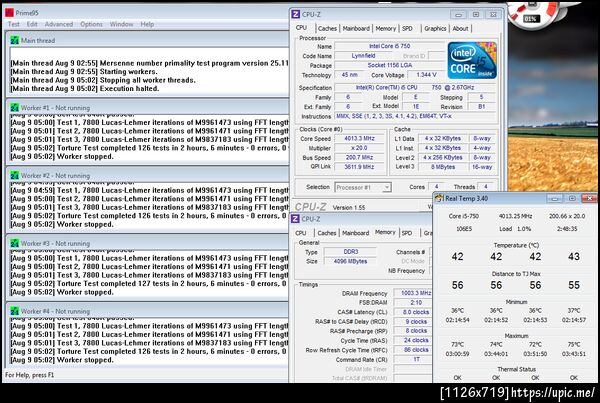This screenshot has height=403, width=600.
Task: Click Worker #3 line completed 127 tests
Action: click(x=148, y=284)
